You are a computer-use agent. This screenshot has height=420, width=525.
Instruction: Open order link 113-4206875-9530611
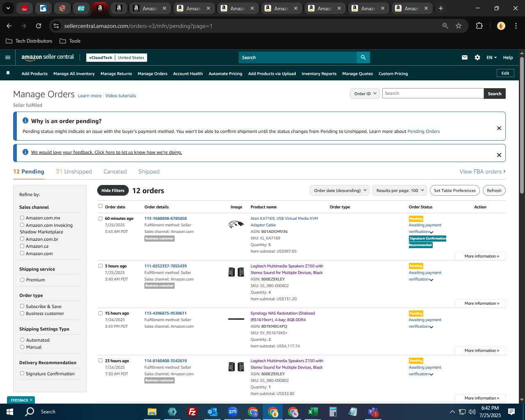point(165,313)
